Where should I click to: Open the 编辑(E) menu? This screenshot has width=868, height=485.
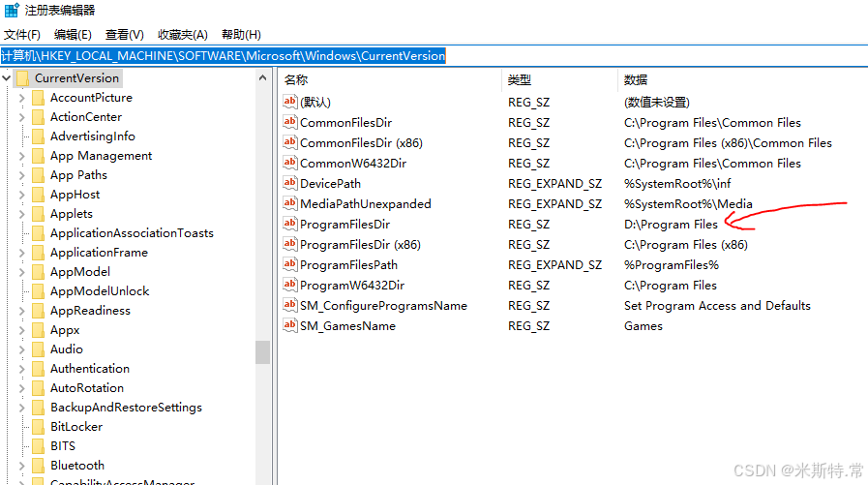[73, 35]
